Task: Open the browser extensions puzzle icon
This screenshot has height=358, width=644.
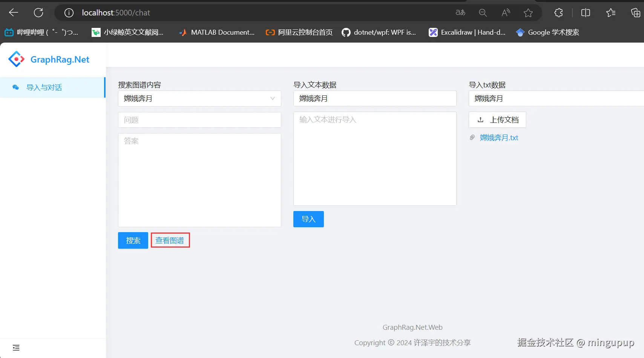Action: (x=558, y=13)
